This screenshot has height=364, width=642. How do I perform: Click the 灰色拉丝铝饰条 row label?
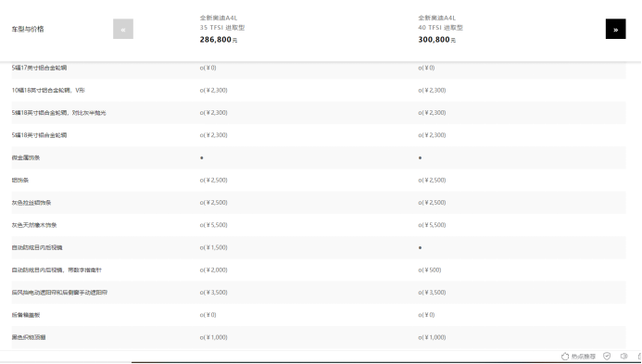[x=31, y=203]
